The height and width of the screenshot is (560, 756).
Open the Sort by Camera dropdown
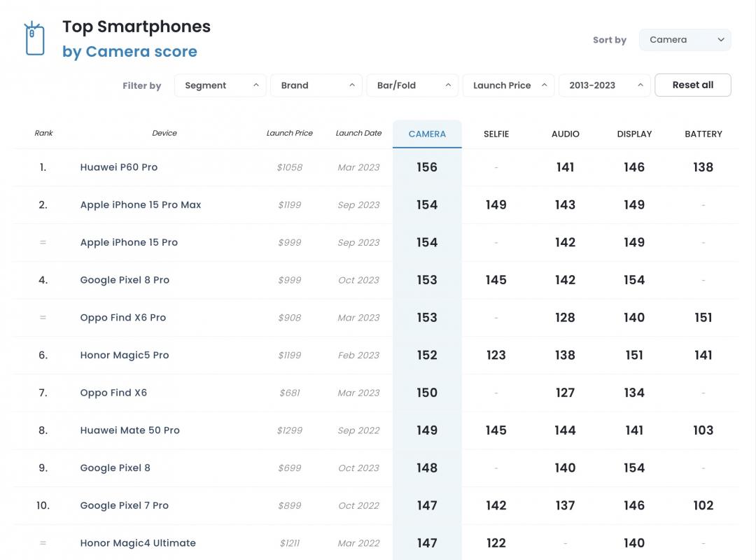click(x=685, y=40)
